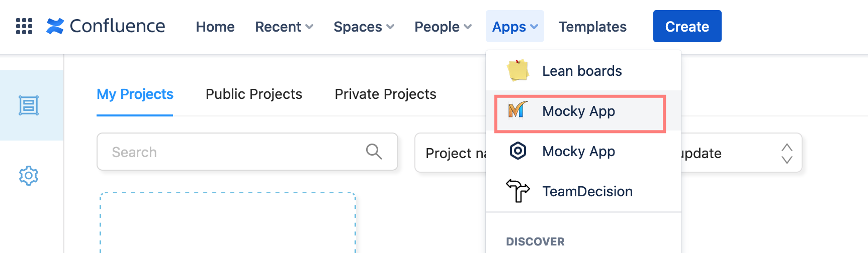Select the My Projects tab
The height and width of the screenshot is (253, 868).
tap(135, 94)
